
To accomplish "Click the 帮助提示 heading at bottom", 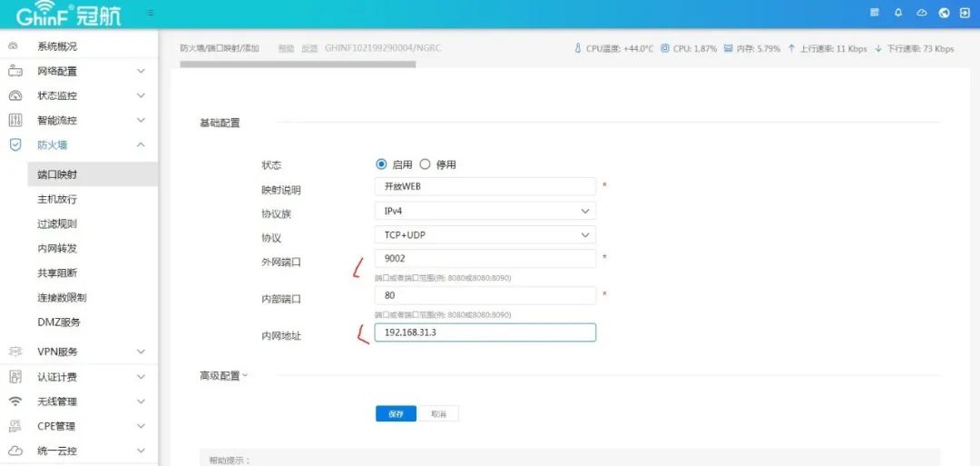I will click(229, 461).
